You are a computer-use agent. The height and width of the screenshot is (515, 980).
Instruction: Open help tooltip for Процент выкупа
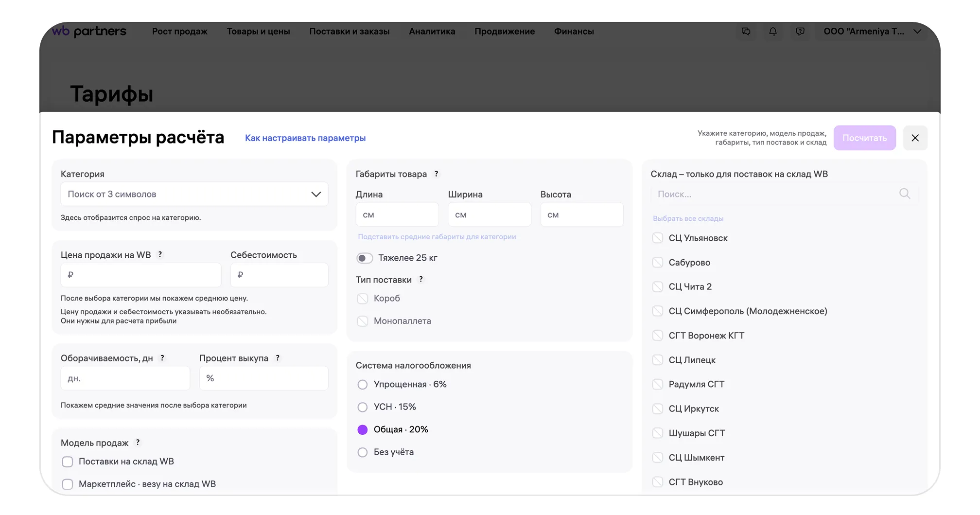(x=278, y=358)
